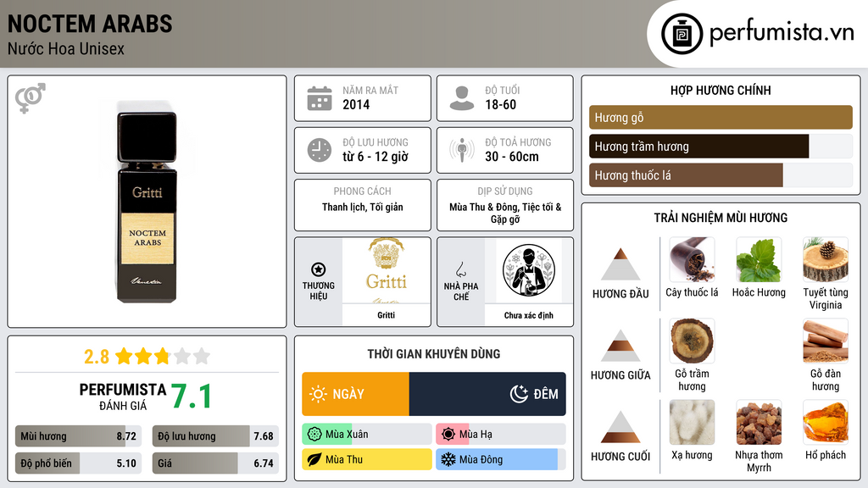Click the calendar icon for Năm ra mắt
Image resolution: width=868 pixels, height=488 pixels.
click(320, 98)
